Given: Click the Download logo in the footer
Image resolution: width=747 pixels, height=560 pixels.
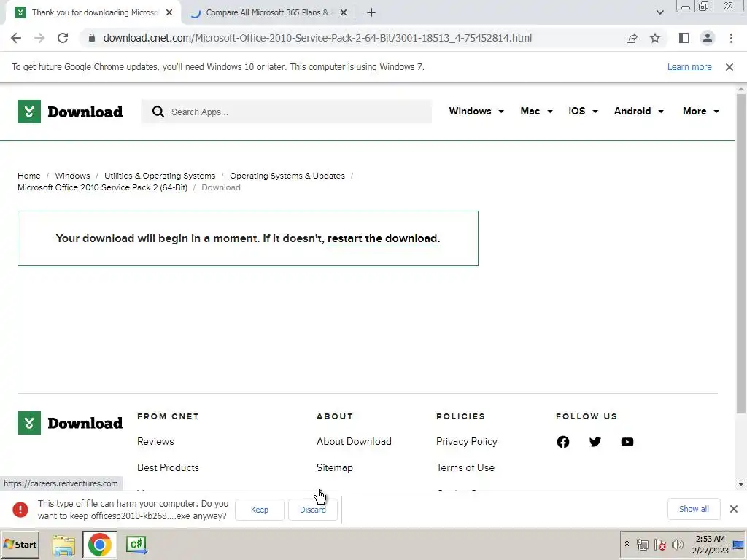Looking at the screenshot, I should click(x=70, y=423).
